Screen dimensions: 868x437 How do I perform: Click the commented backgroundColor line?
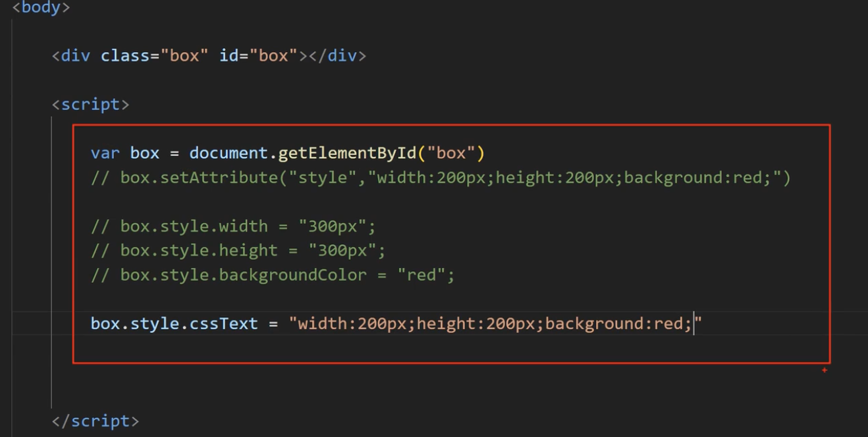273,275
